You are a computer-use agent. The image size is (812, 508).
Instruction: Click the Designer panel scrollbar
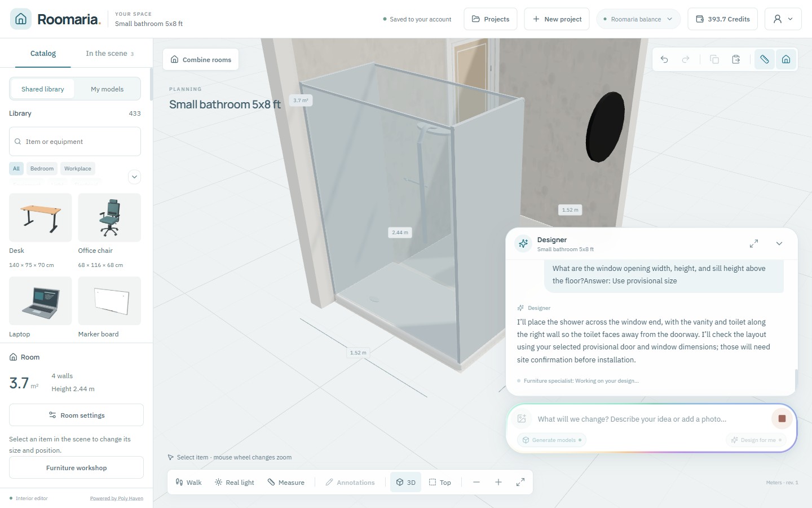[796, 380]
